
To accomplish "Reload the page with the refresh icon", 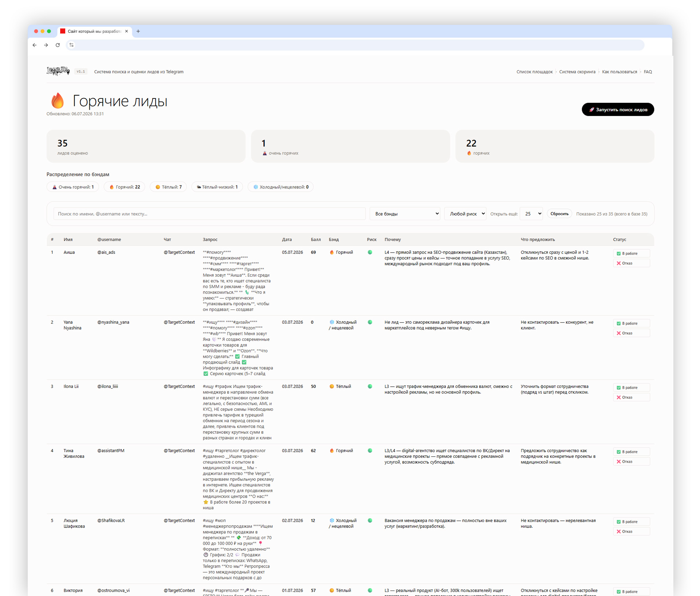I will [58, 45].
